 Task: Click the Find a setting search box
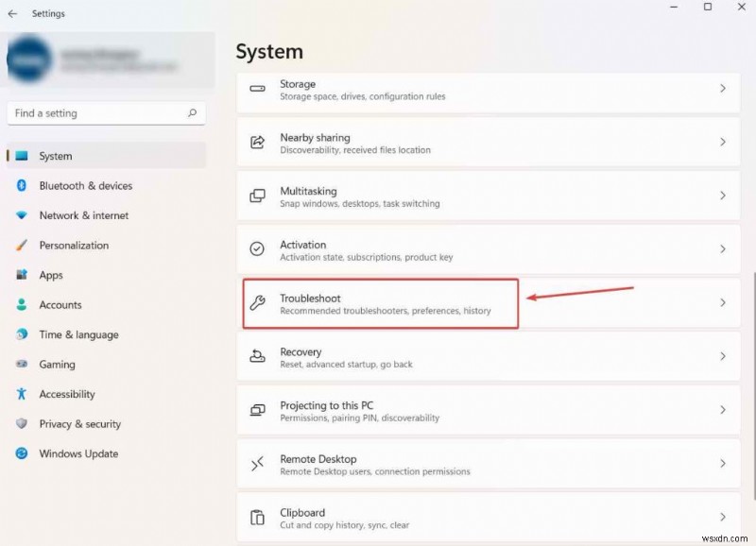click(106, 112)
